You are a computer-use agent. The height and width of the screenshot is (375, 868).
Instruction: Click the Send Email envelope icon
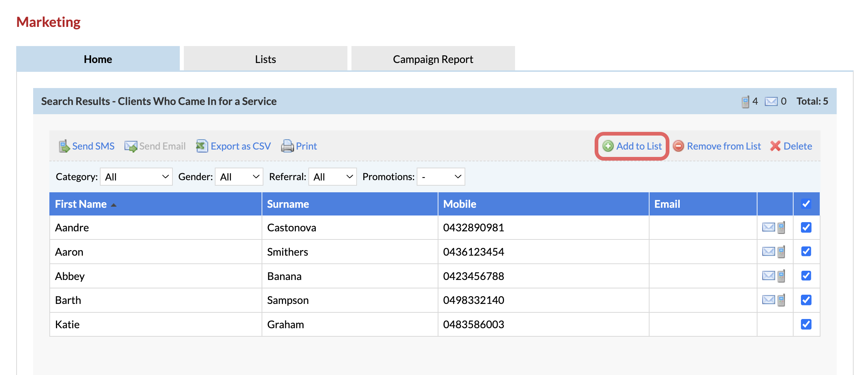click(131, 146)
